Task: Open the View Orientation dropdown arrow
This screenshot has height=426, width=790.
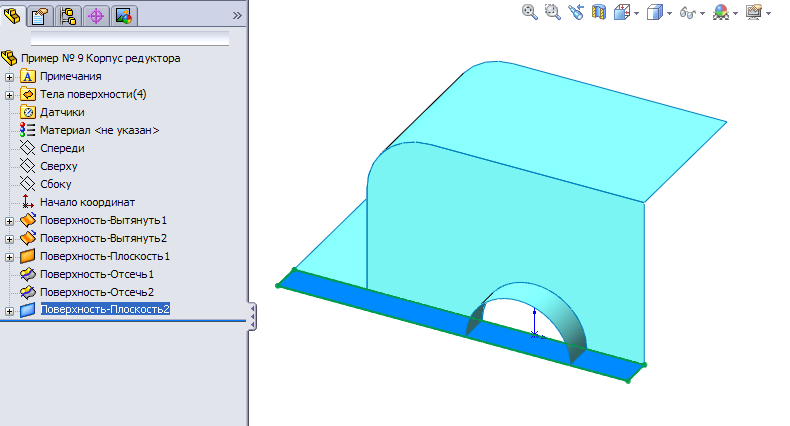Action: [x=637, y=14]
